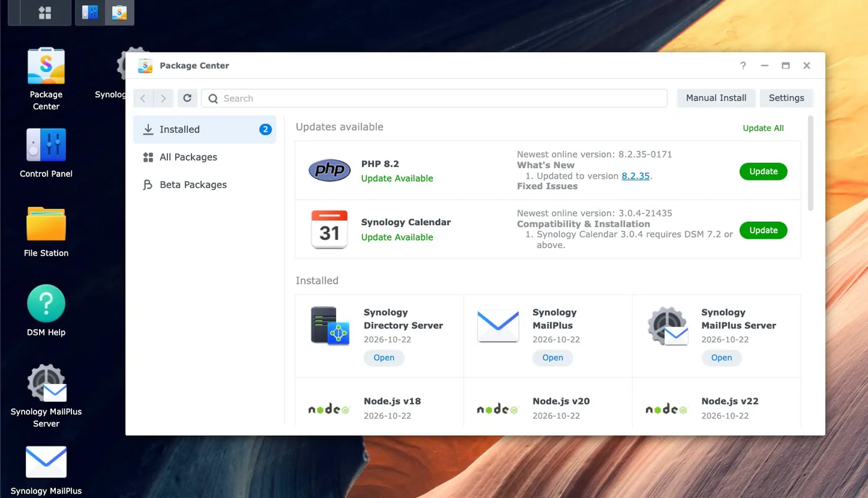Click the updates count badge showing 2

tap(265, 130)
